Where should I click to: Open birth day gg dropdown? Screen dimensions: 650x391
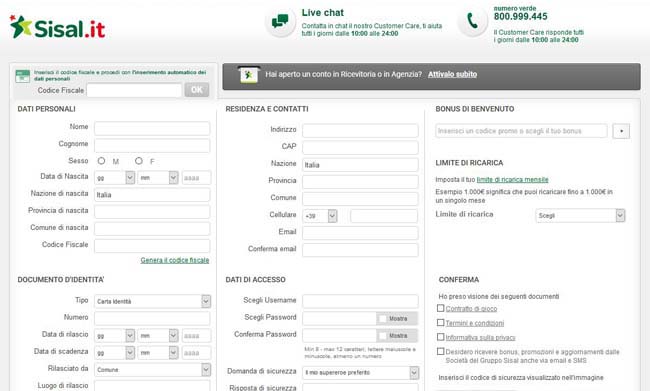click(x=114, y=178)
